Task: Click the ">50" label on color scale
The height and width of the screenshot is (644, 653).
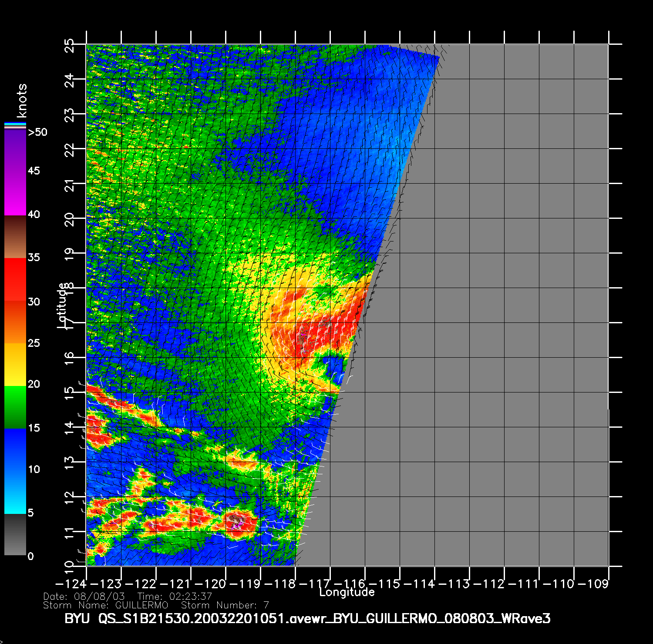Action: coord(37,132)
